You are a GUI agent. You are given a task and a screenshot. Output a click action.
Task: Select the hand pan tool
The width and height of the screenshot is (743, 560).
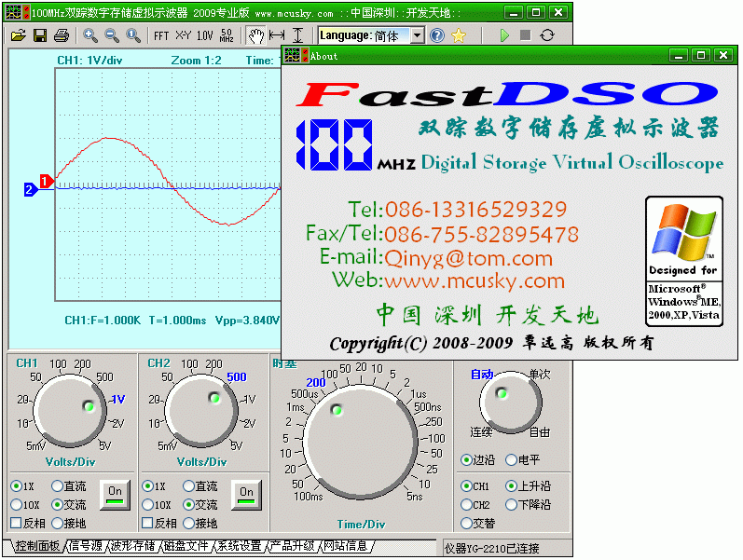point(255,35)
